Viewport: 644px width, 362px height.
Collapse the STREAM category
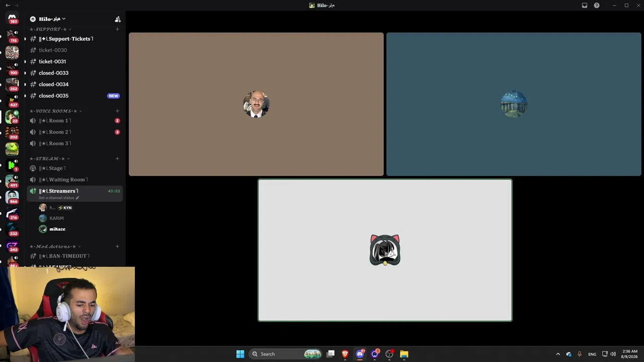click(50, 159)
